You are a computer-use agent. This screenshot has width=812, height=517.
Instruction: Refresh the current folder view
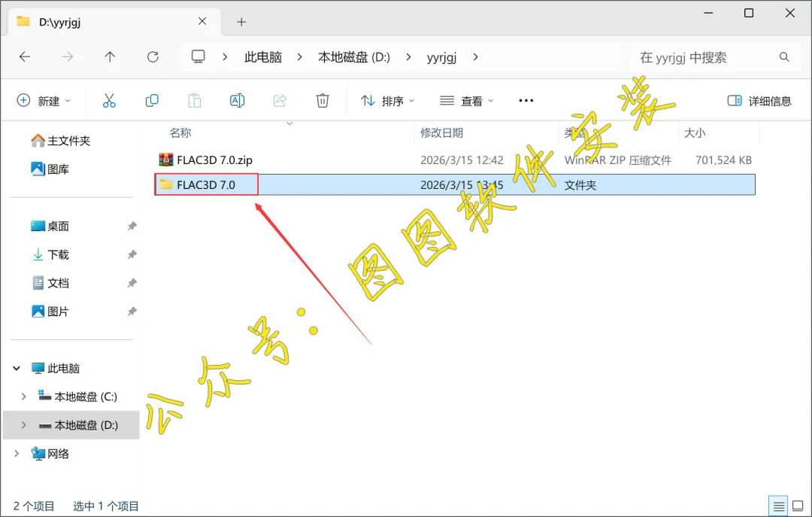coord(153,57)
